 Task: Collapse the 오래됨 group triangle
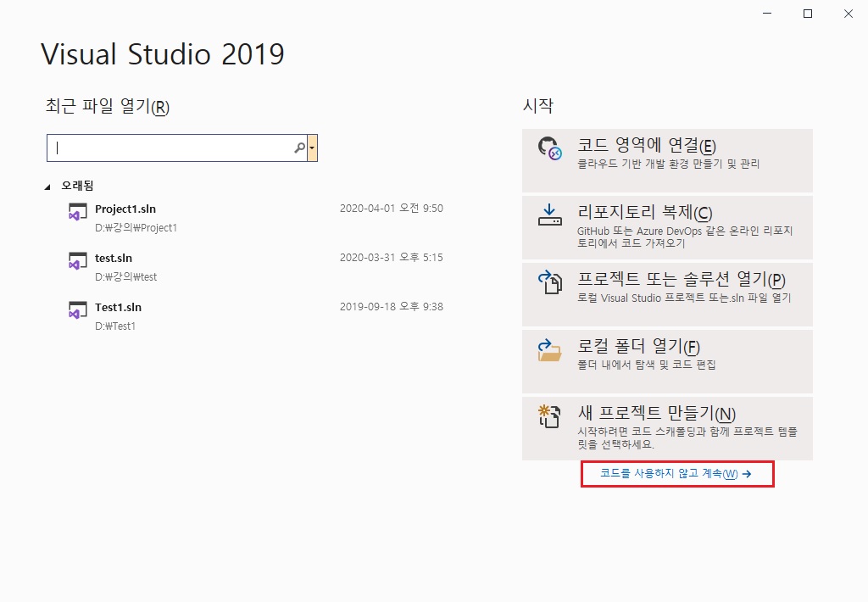[47, 187]
